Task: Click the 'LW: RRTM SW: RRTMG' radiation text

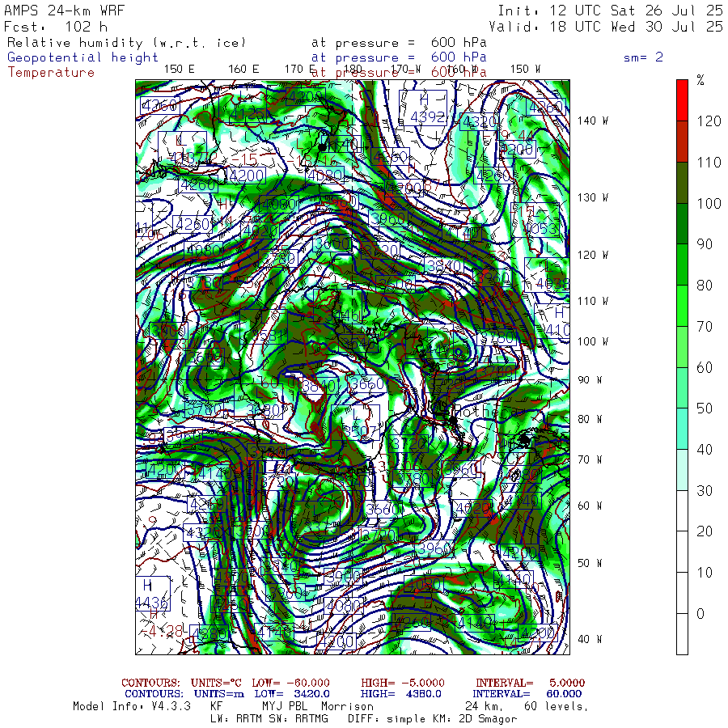Action: coord(269,719)
